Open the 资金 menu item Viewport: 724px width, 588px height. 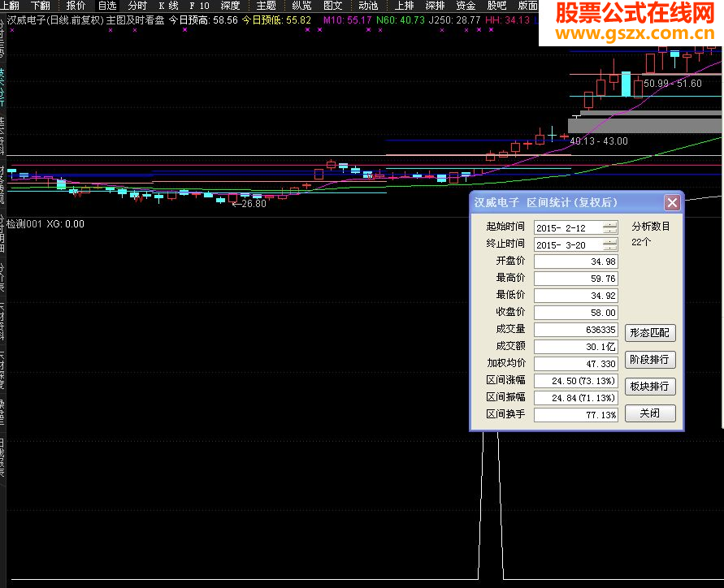tap(466, 6)
